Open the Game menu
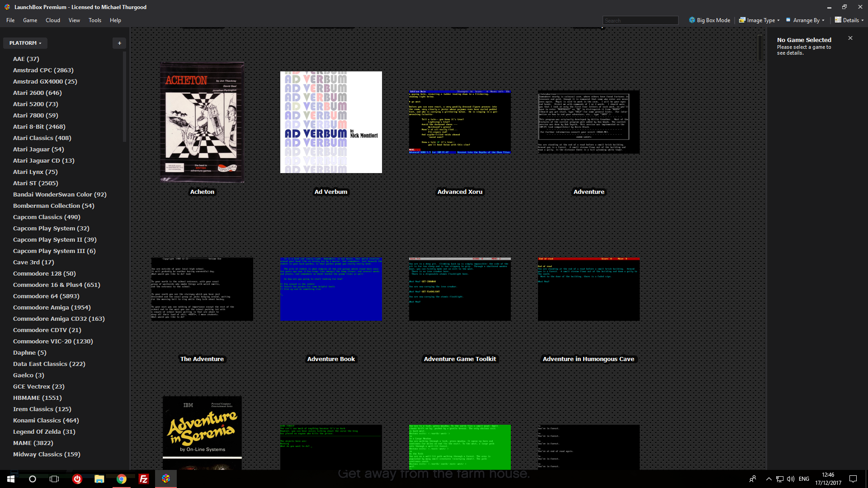 pyautogui.click(x=30, y=20)
